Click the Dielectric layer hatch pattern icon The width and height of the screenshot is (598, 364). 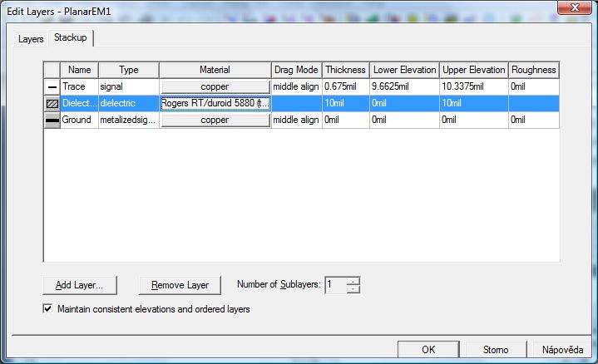(x=52, y=103)
